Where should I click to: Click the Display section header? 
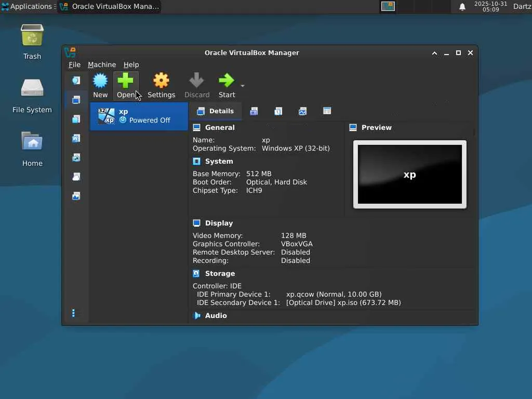tap(219, 223)
